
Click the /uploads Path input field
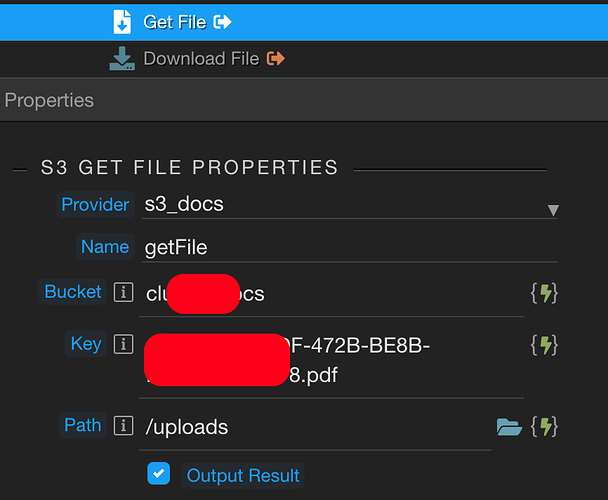tap(315, 427)
